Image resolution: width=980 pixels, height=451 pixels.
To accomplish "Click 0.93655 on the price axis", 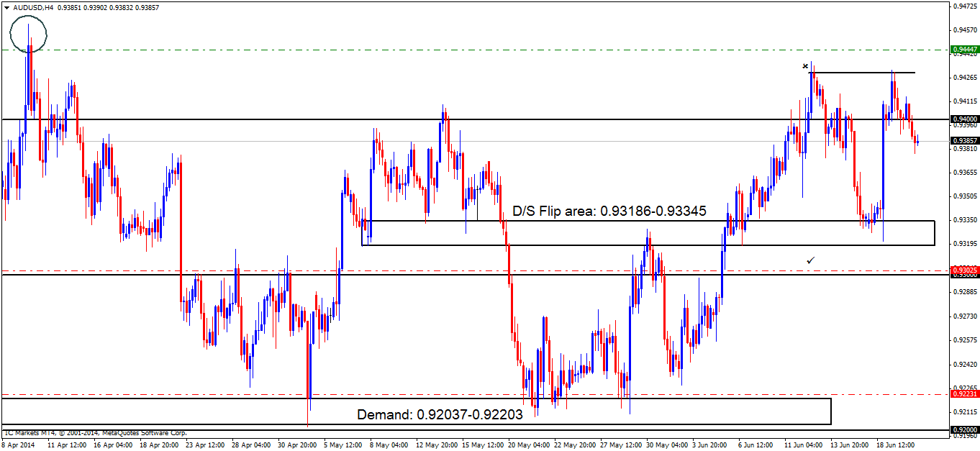I will (x=964, y=173).
